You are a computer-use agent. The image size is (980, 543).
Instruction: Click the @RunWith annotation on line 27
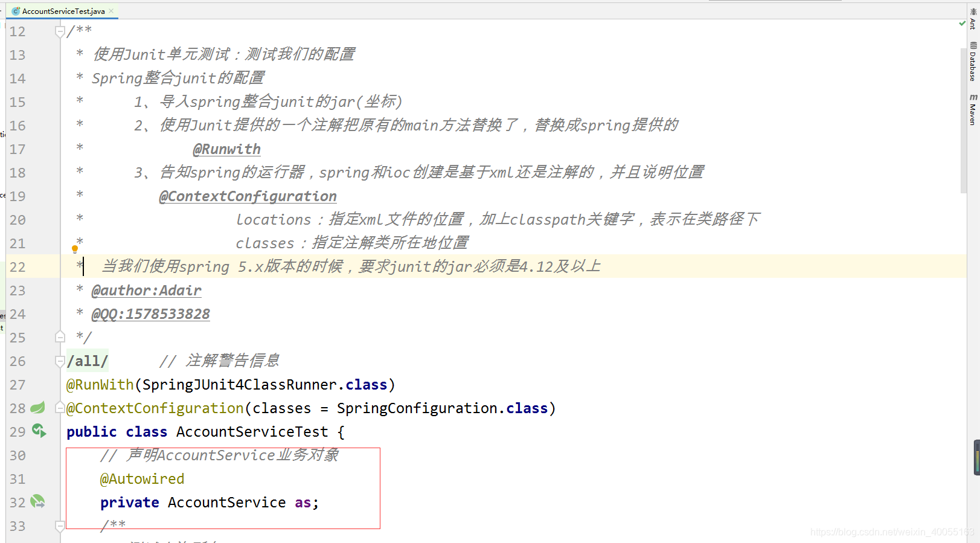(100, 385)
